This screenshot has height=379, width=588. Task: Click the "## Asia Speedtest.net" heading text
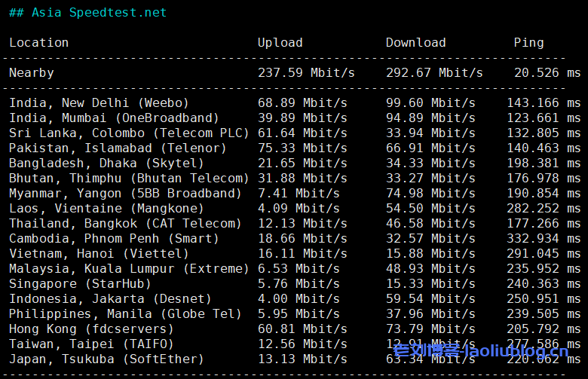[87, 13]
